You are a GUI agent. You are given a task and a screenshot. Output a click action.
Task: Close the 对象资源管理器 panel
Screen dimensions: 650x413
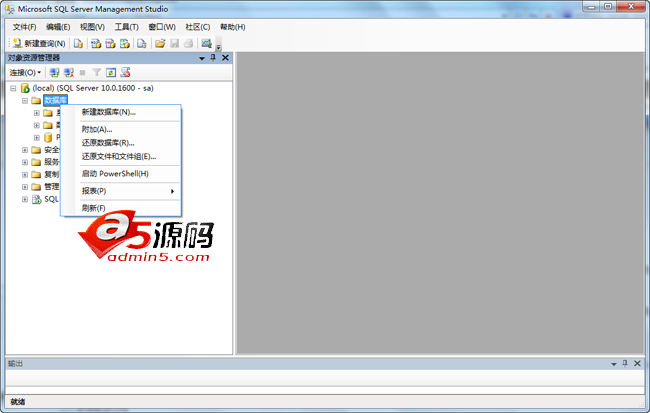pyautogui.click(x=226, y=58)
